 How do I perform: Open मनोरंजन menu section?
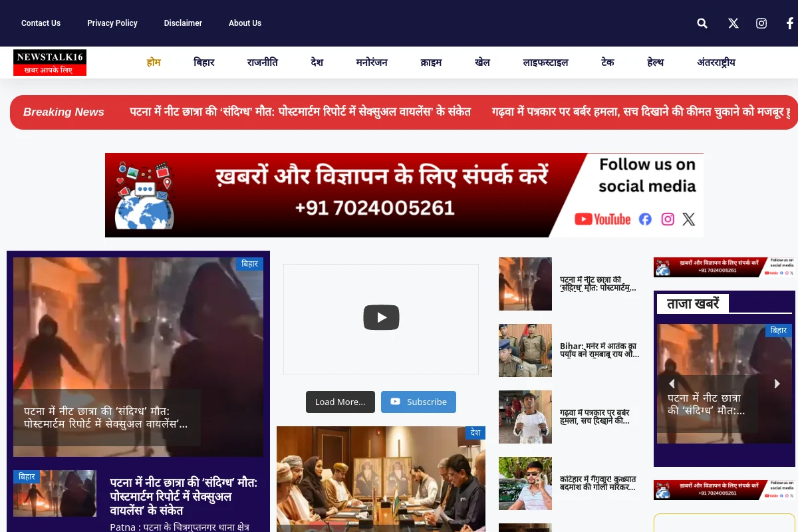pos(372,63)
